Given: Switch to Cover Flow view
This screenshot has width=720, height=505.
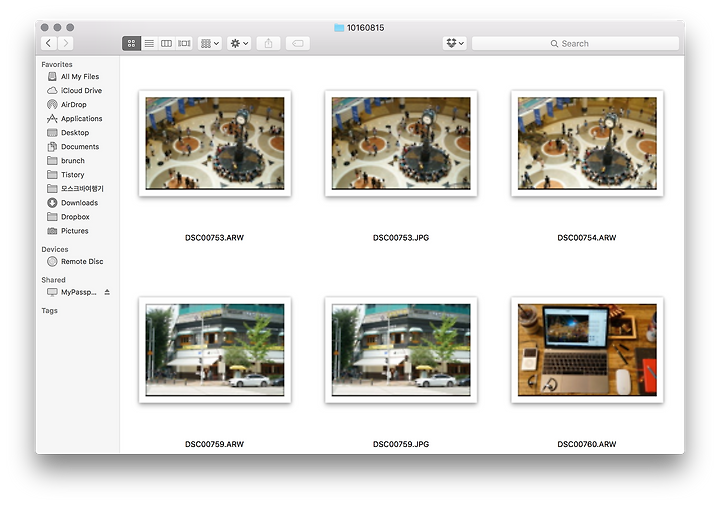Looking at the screenshot, I should tap(184, 43).
